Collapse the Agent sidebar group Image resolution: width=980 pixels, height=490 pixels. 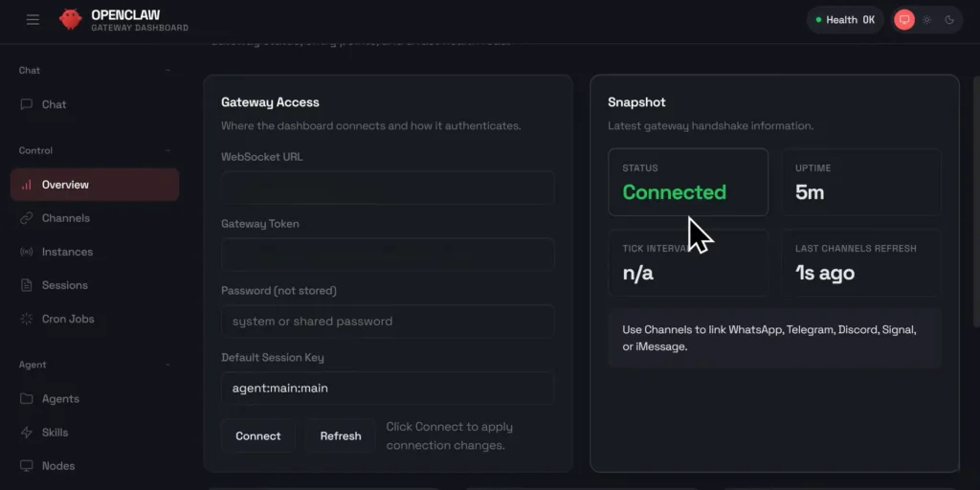[168, 366]
